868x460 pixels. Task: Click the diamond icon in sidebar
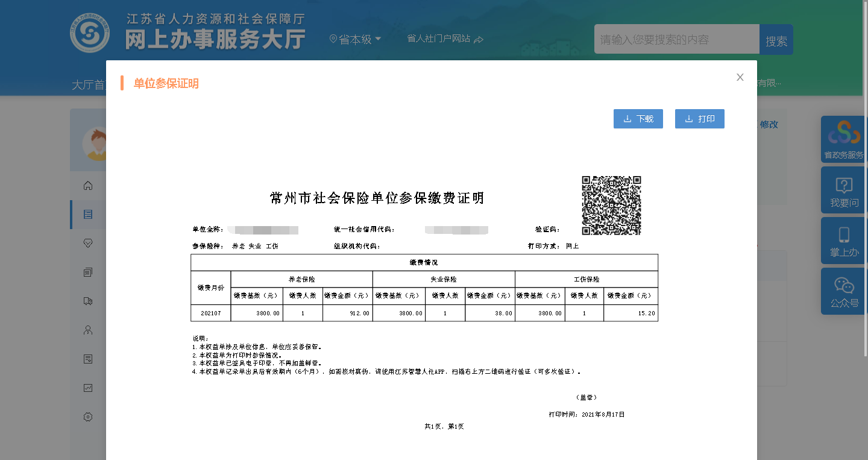tap(88, 243)
